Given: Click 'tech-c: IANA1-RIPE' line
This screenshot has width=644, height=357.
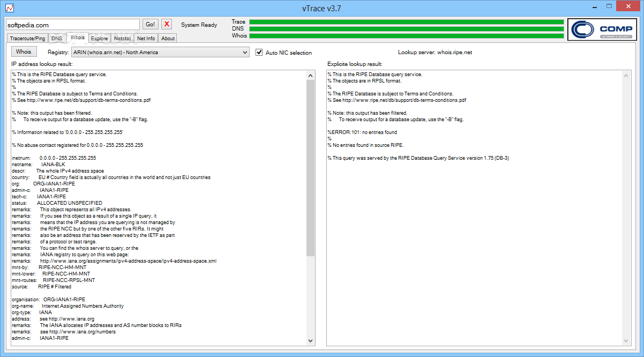Looking at the screenshot, I should click(x=39, y=196).
